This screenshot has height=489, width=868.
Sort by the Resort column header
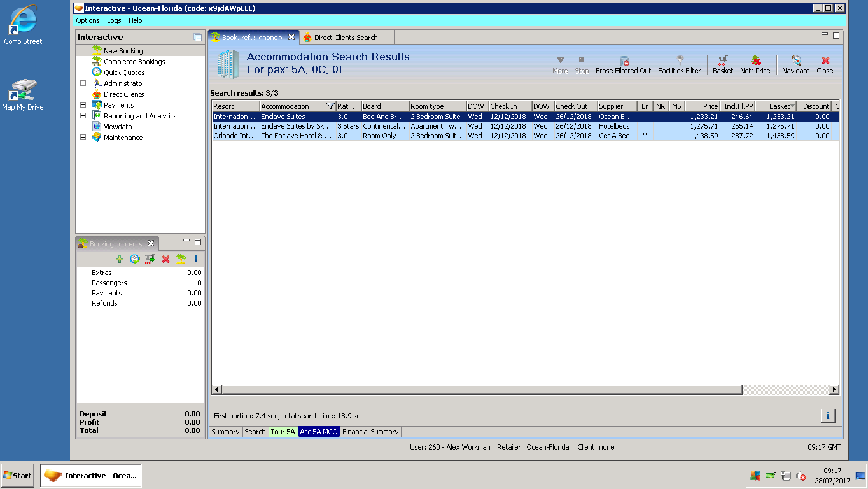pos(235,106)
